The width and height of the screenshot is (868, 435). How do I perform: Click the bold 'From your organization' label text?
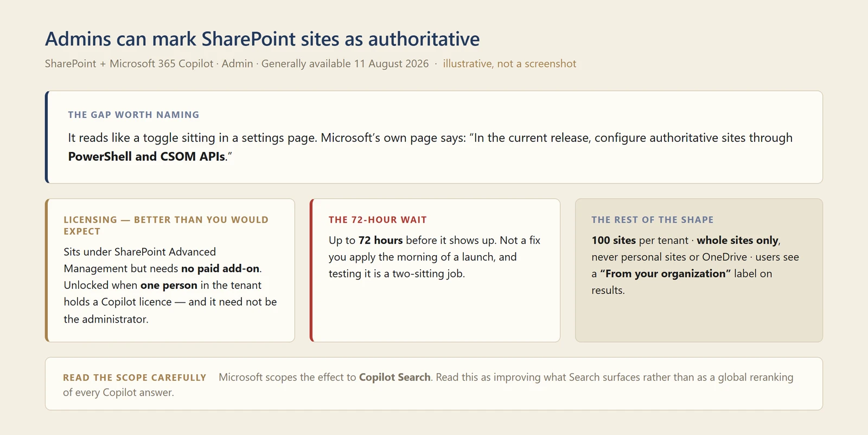tap(666, 274)
